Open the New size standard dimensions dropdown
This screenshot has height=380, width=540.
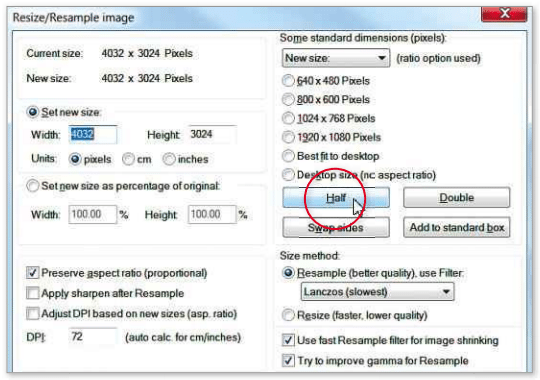click(x=336, y=58)
